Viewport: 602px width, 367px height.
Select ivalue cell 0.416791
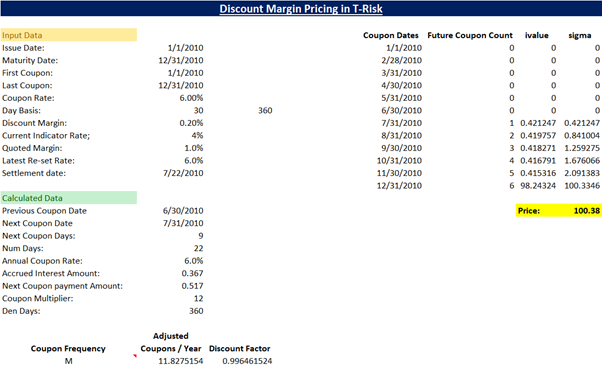coord(538,160)
